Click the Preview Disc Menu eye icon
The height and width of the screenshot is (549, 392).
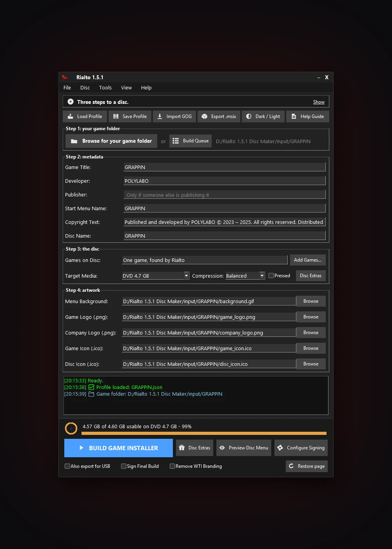point(222,448)
